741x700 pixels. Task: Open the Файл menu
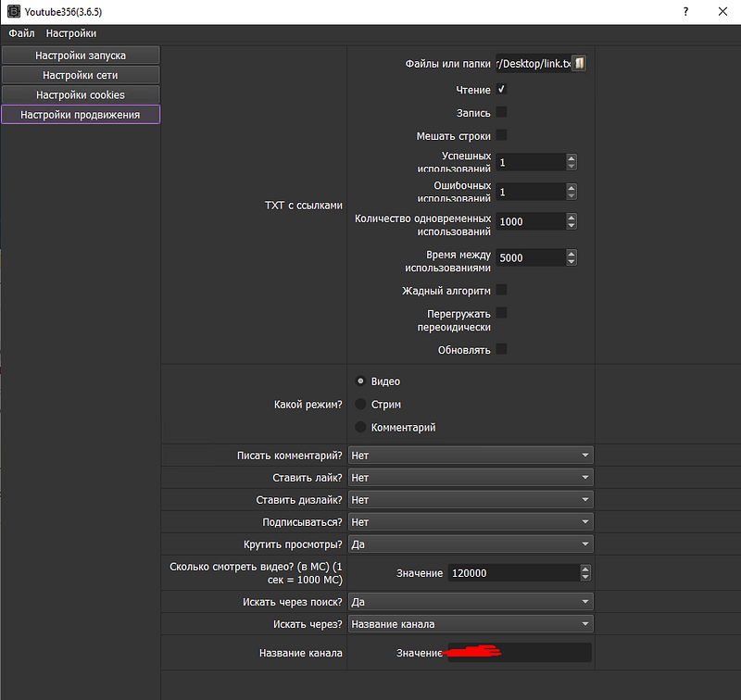[21, 33]
